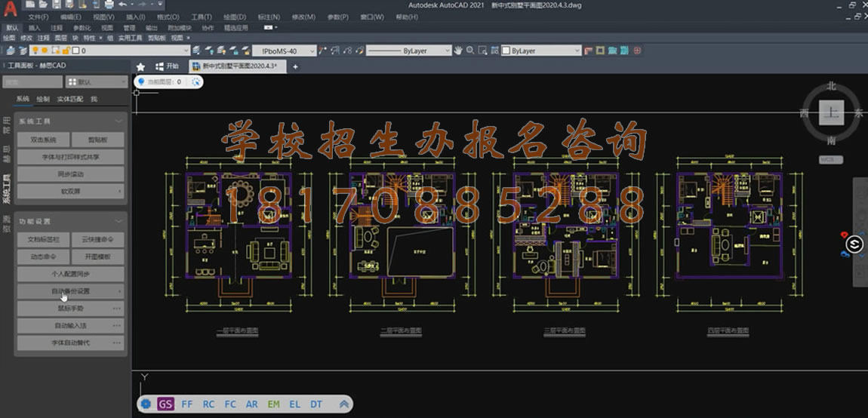Click the 双击系统 button
Screen dimensions: 868x418
click(x=43, y=140)
